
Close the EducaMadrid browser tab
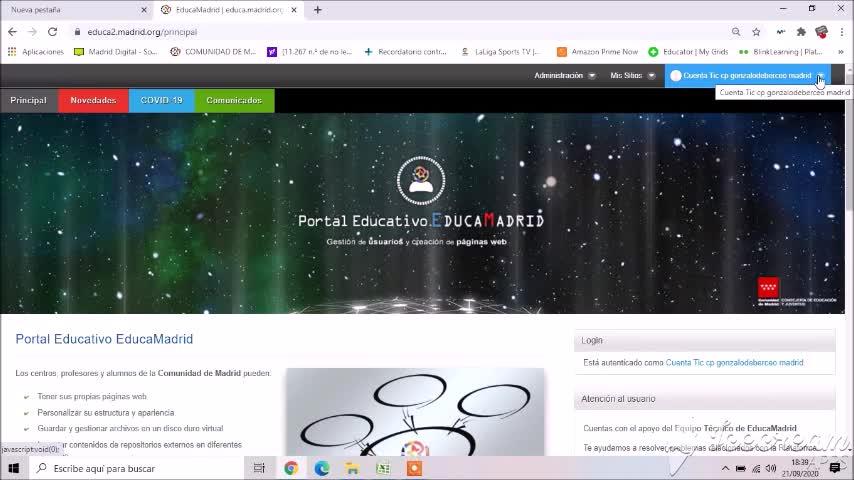tap(294, 10)
